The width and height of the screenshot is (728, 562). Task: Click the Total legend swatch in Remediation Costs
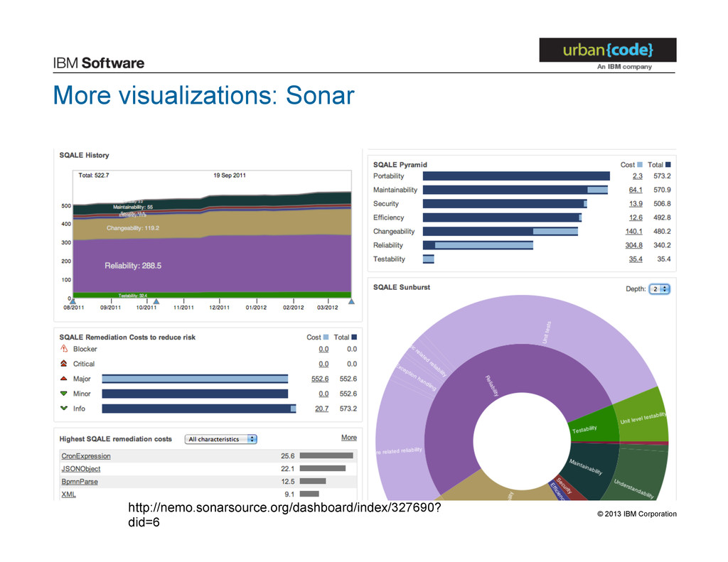coord(354,337)
